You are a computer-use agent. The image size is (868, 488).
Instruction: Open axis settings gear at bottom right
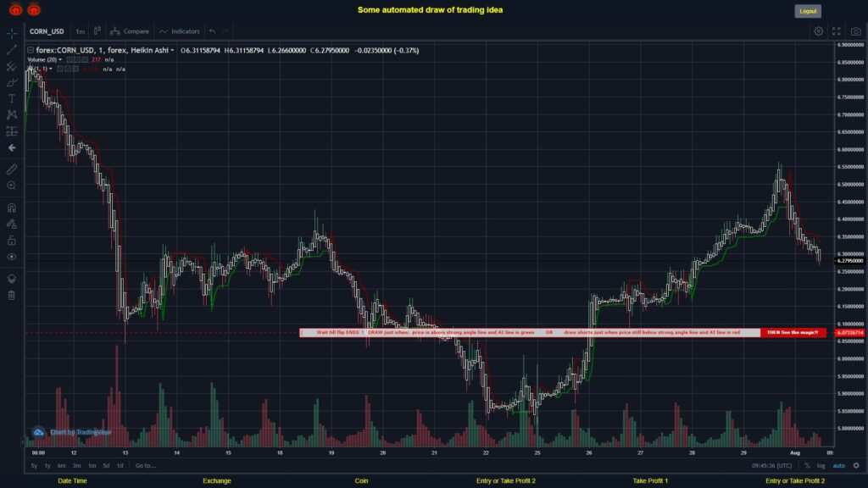856,466
